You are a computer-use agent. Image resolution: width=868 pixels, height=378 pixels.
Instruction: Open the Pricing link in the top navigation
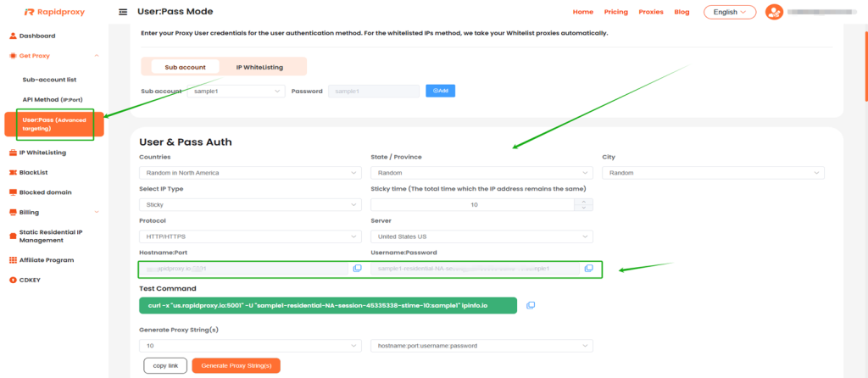tap(615, 12)
